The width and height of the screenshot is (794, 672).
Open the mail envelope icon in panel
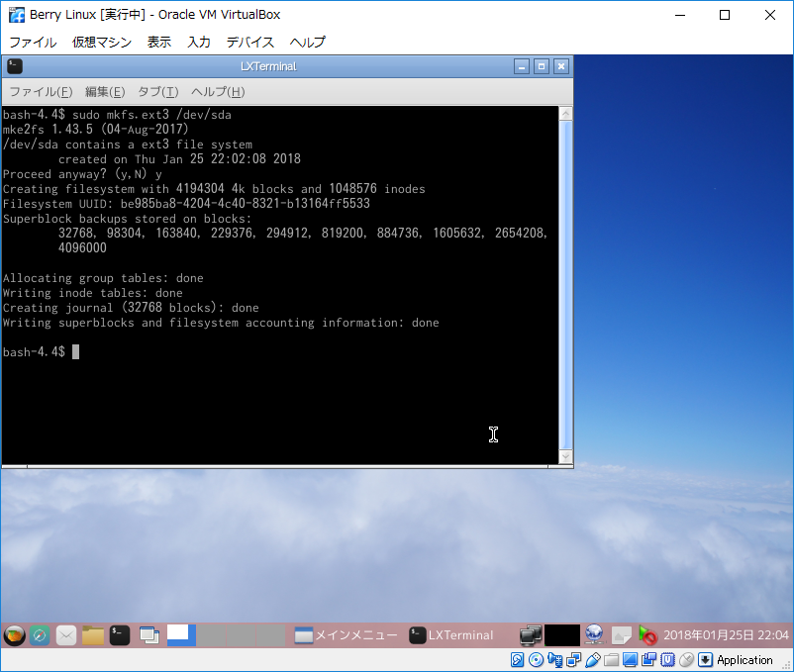coord(66,635)
